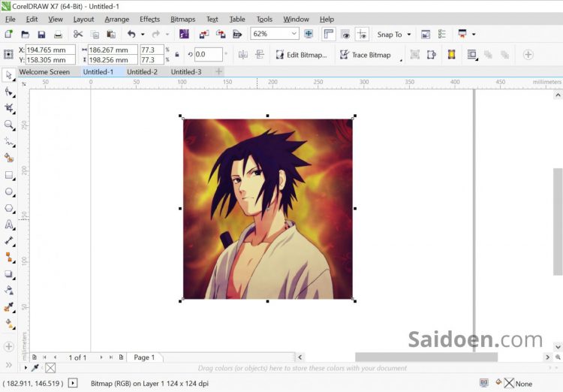The image size is (563, 392).
Task: Click the Page 1 tab
Action: (x=144, y=357)
